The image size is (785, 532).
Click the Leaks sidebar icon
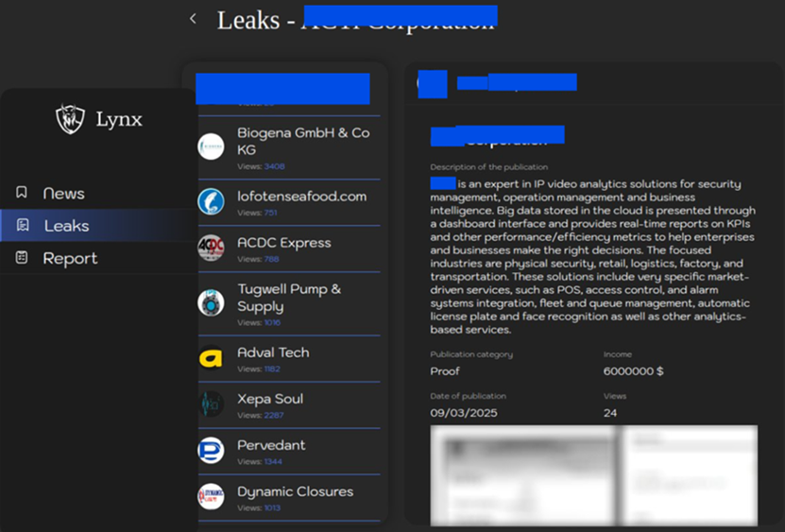22,226
